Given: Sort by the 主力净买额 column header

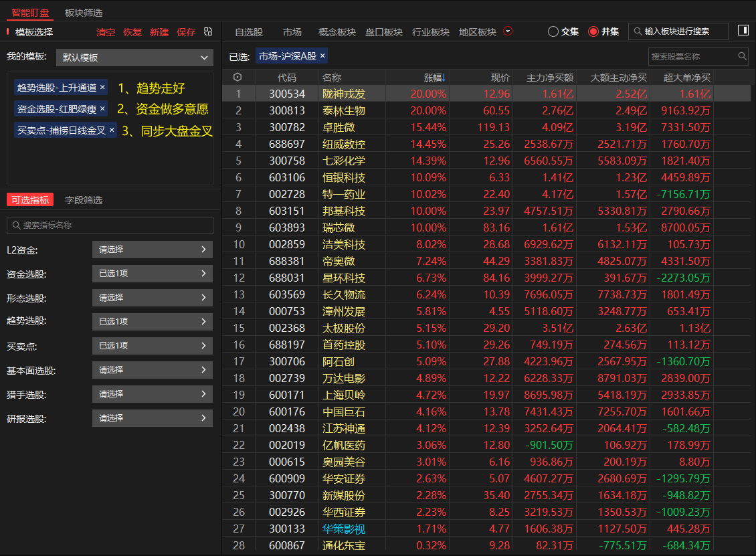Looking at the screenshot, I should coord(550,78).
